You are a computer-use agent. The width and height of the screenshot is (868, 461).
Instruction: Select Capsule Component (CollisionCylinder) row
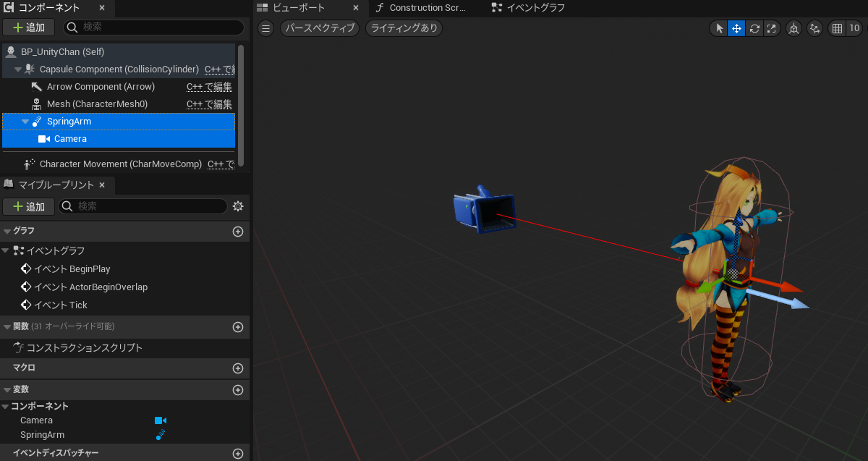click(119, 69)
